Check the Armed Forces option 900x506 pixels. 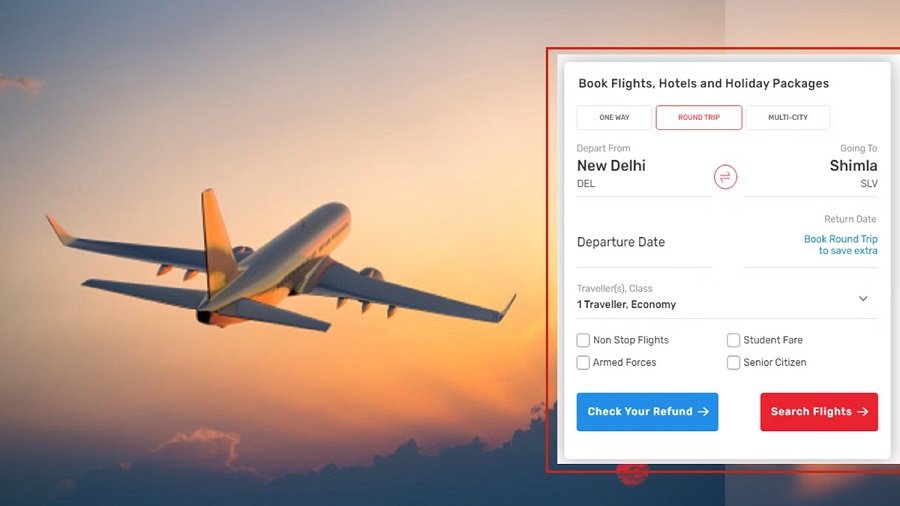point(583,363)
